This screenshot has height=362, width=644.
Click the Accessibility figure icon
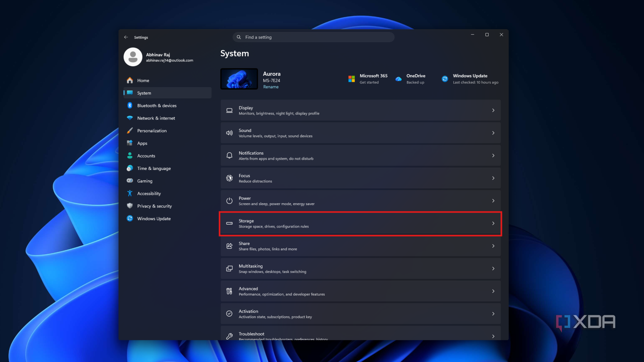click(130, 193)
